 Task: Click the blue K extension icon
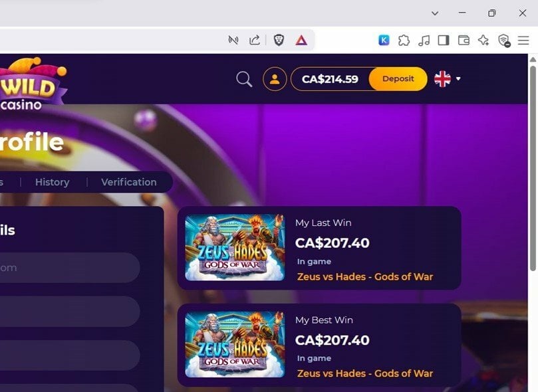point(384,41)
